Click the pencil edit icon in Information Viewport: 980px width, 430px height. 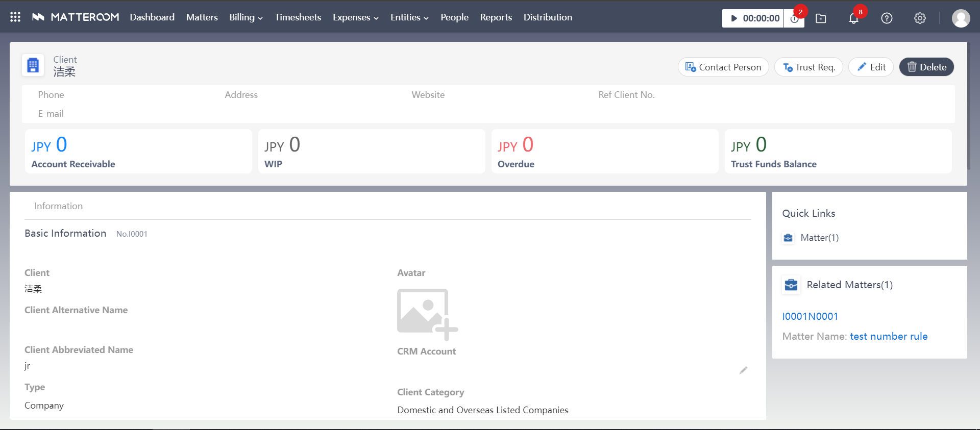pyautogui.click(x=743, y=370)
